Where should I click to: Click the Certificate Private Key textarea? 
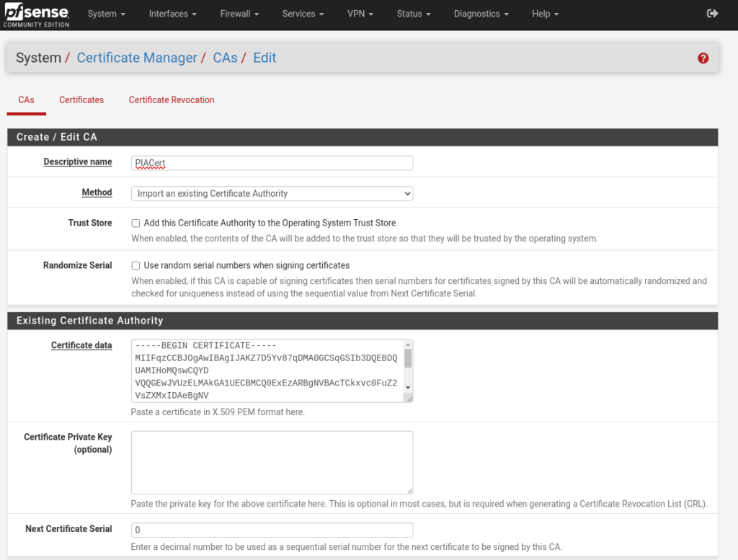tap(272, 462)
